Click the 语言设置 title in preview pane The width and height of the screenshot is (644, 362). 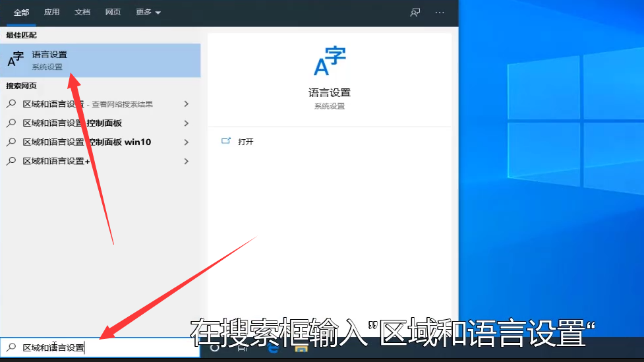pos(330,93)
